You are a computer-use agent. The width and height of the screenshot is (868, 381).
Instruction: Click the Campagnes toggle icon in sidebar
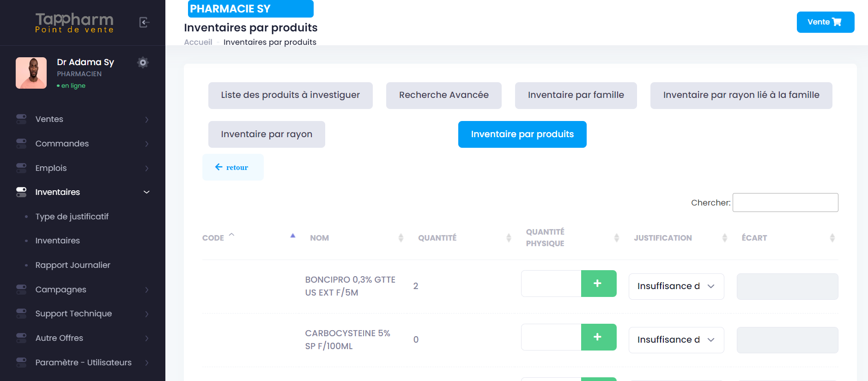tap(21, 290)
